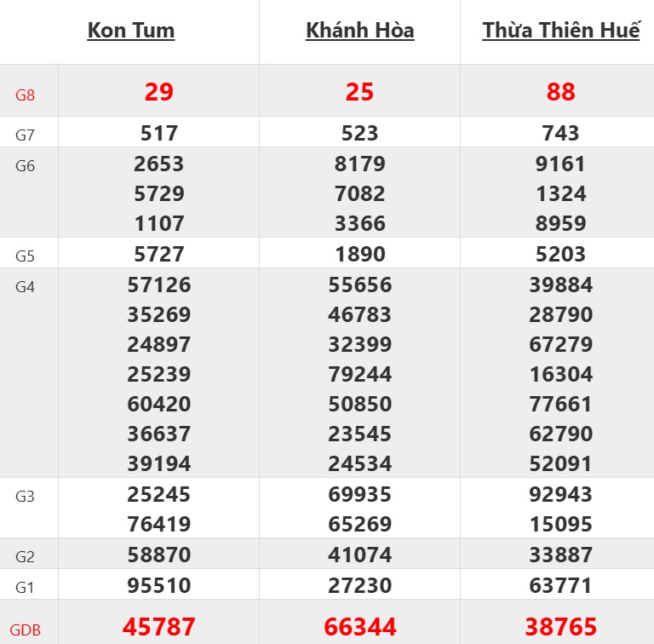Screen dimensions: 654x644
Task: Open the Kon Tum province link
Action: click(131, 31)
